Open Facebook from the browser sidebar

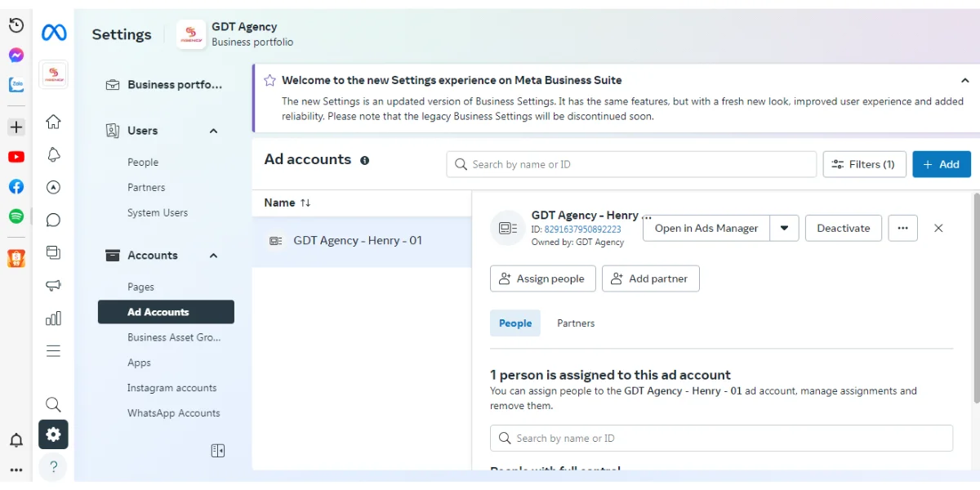pos(16,186)
